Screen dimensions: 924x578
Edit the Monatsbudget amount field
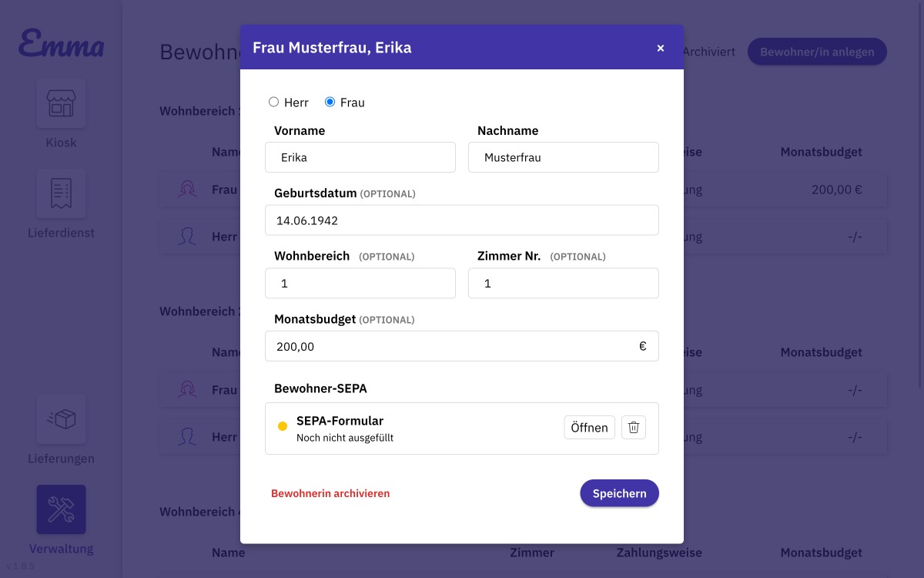(450, 347)
